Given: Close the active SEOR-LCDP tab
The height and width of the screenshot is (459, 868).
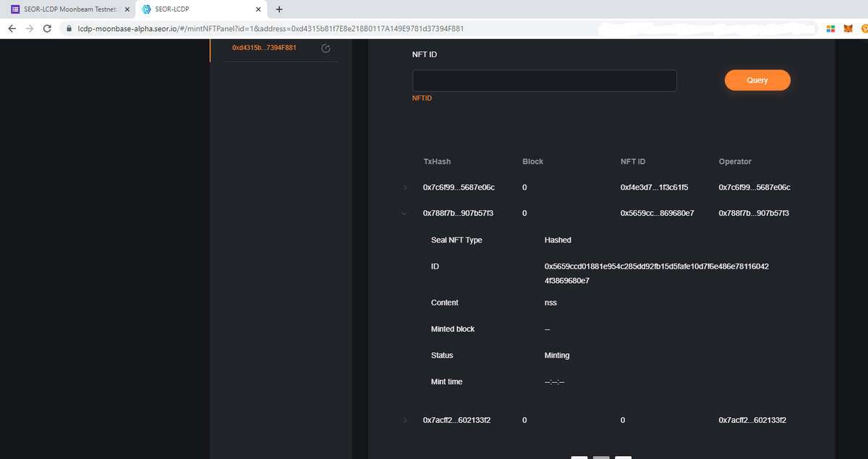Looking at the screenshot, I should [x=258, y=9].
